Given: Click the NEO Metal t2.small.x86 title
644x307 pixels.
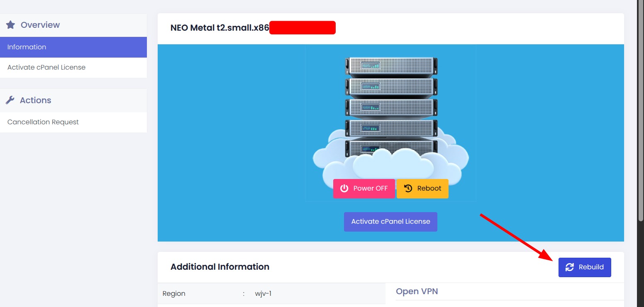Looking at the screenshot, I should pos(220,28).
